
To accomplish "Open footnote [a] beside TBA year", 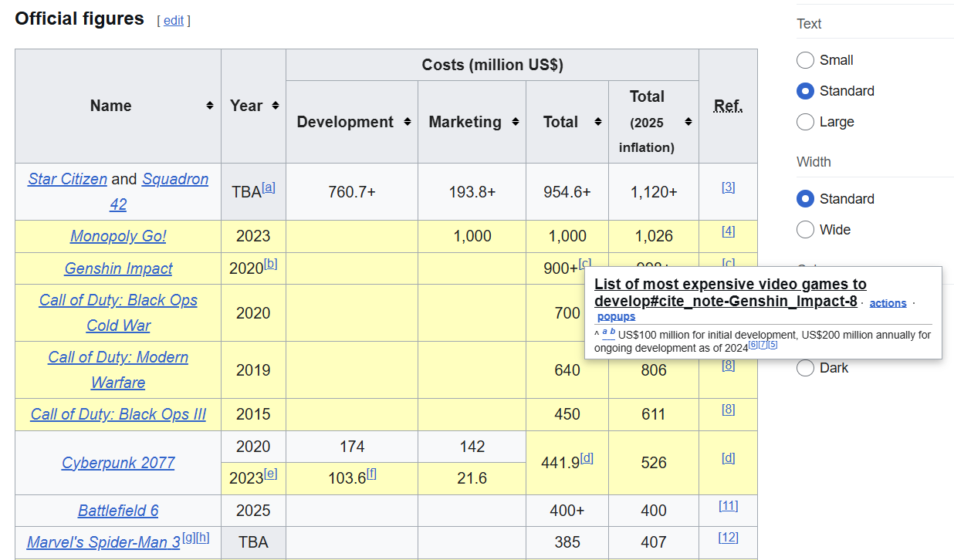I will 269,187.
